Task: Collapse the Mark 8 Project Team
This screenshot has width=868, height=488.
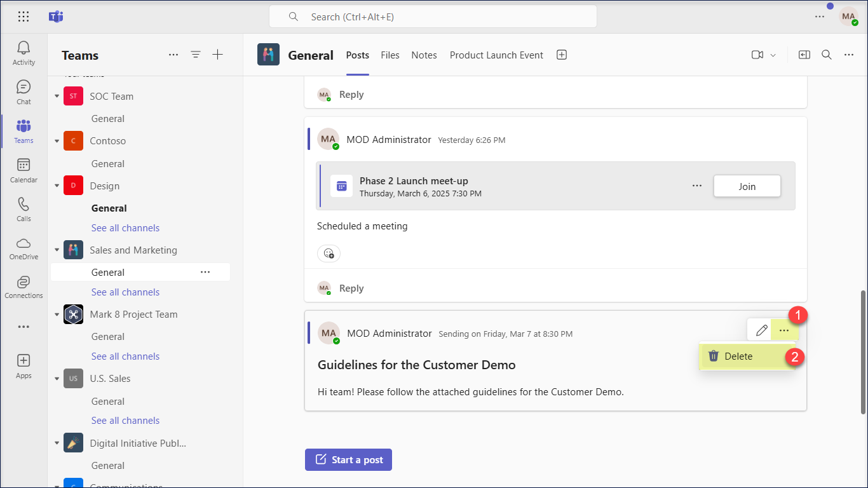Action: 57,315
